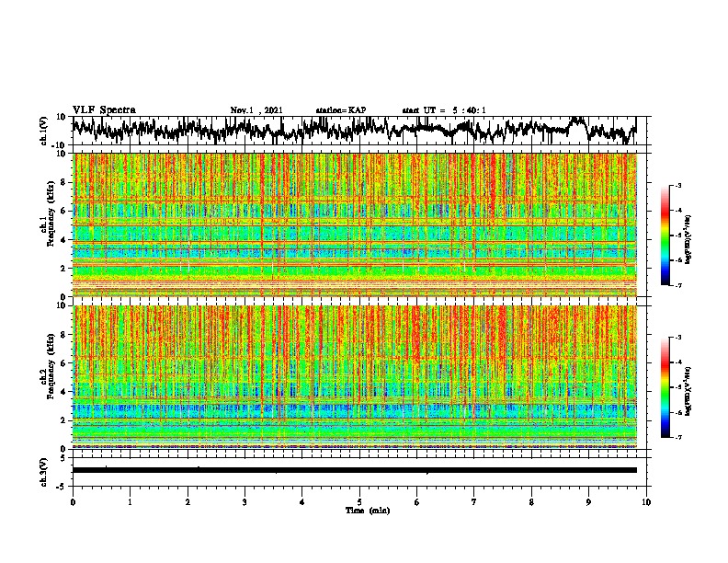Click the ch.2 spectrogram panel
Screen dimensions: 728x563
point(355,377)
